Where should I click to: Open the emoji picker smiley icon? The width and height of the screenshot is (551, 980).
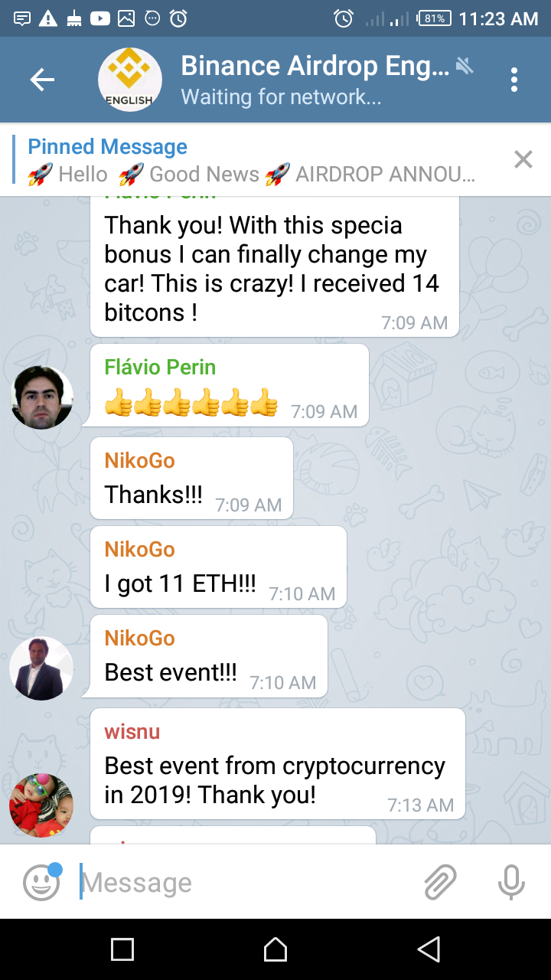click(x=41, y=882)
